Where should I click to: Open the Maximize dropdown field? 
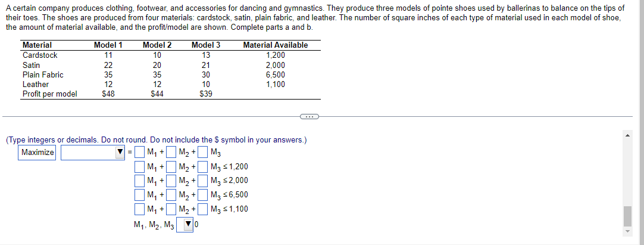pyautogui.click(x=37, y=153)
